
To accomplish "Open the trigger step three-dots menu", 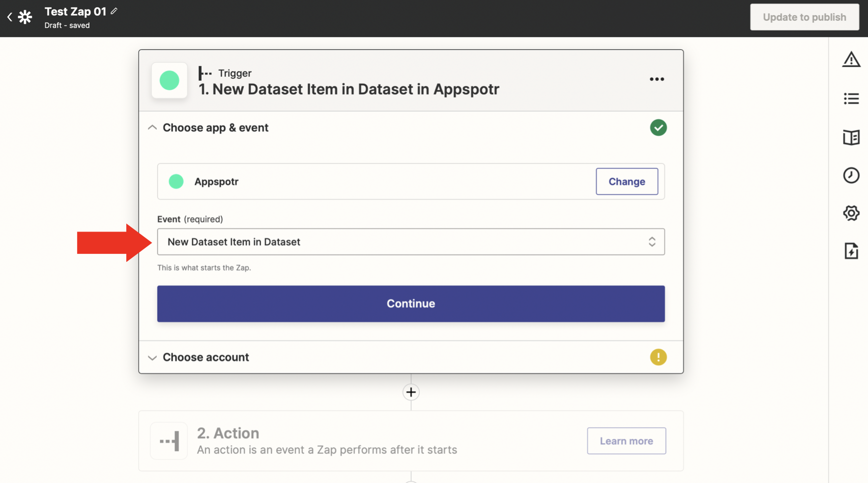I will pos(657,80).
